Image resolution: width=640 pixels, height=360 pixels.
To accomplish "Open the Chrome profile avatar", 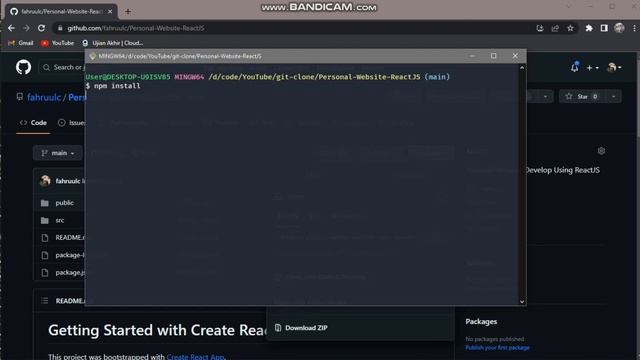I will click(x=619, y=28).
